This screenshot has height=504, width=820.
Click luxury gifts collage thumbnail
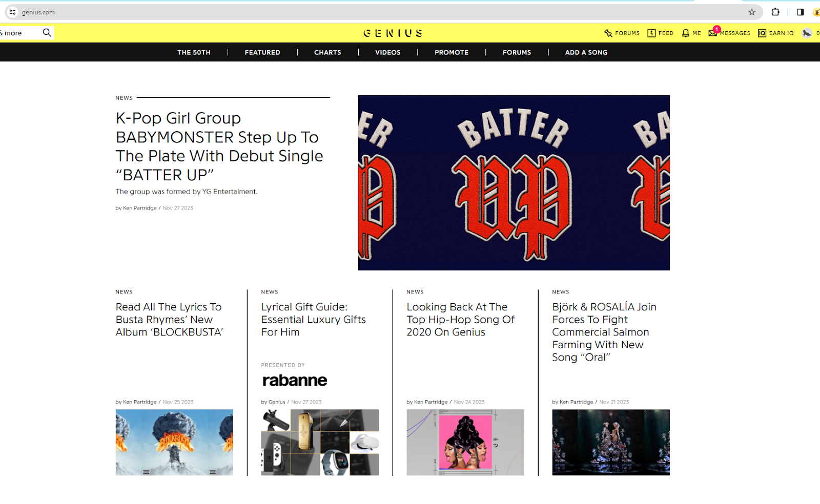click(320, 443)
